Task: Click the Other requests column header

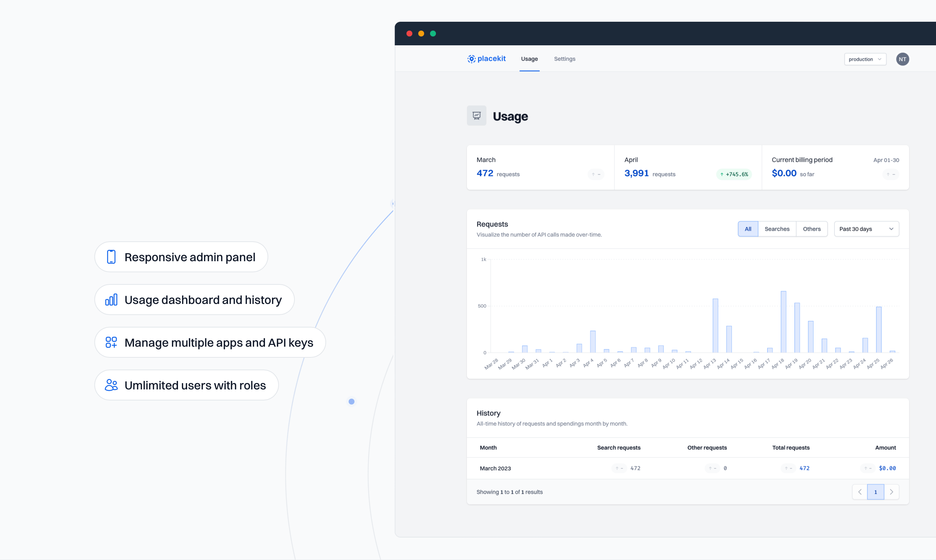Action: (x=707, y=448)
